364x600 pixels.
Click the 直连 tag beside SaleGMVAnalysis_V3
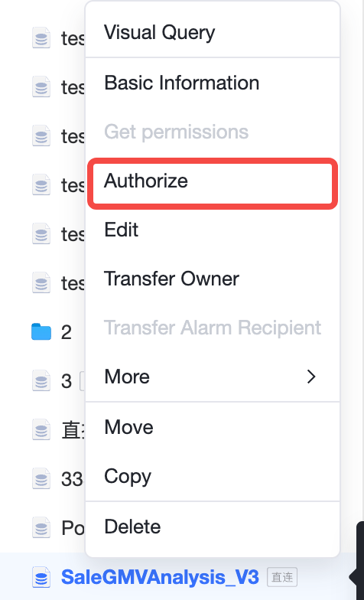click(282, 577)
